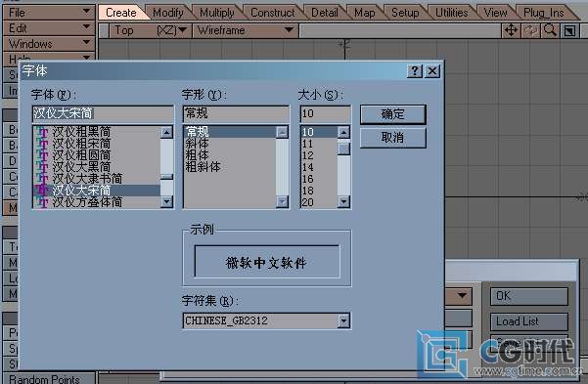
Task: Click the size list scroll-down arrow
Action: pyautogui.click(x=343, y=202)
